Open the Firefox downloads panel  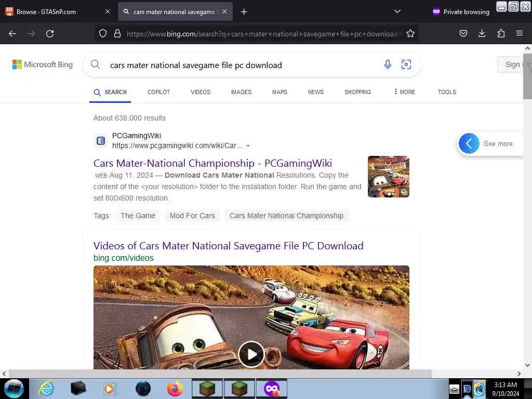pos(482,33)
